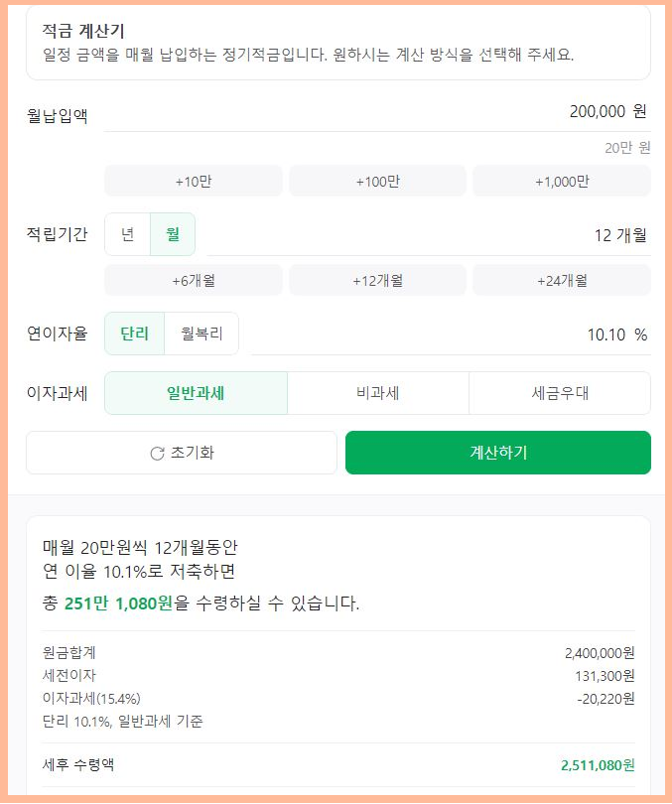Screen dimensions: 672x804
Task: Switch to the 비과세 tax tab
Action: click(376, 392)
